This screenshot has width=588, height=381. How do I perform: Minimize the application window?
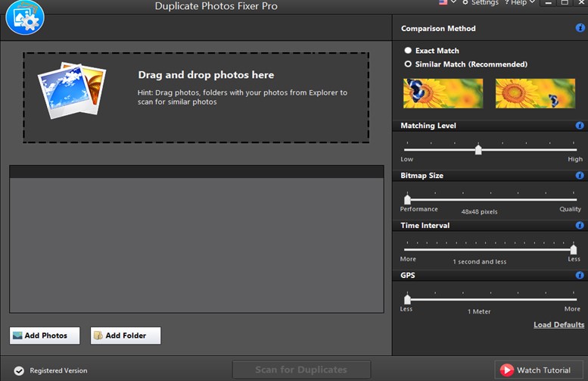point(548,2)
